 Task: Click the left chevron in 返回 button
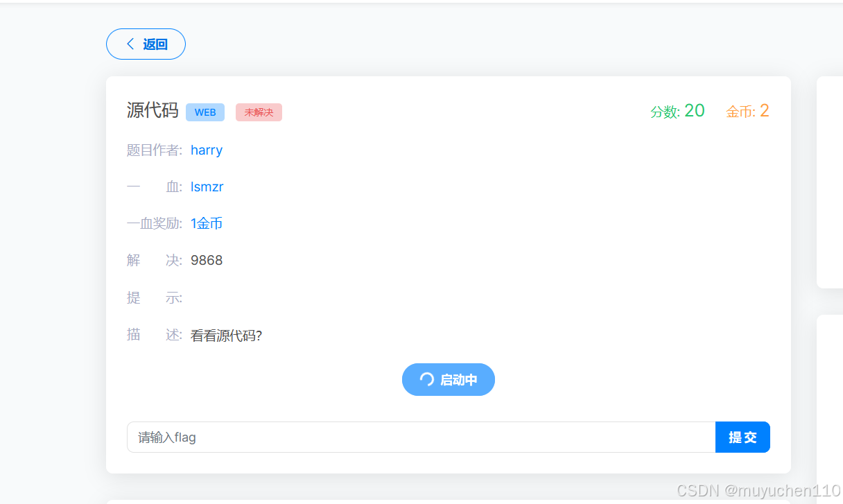point(130,44)
